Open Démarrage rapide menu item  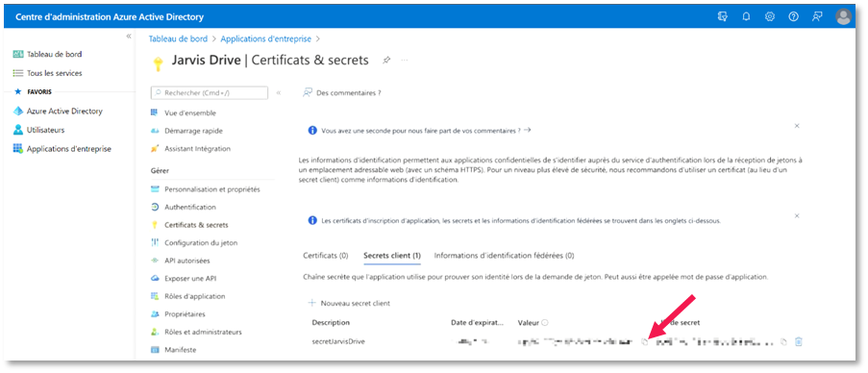point(194,131)
